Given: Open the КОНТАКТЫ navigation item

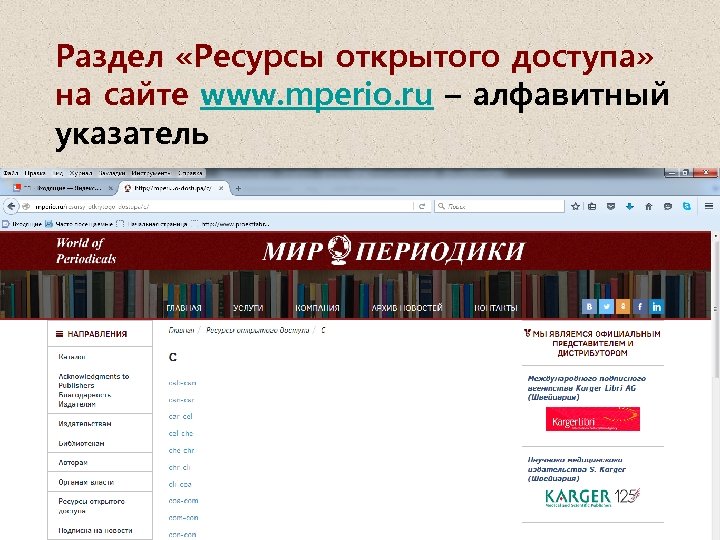Looking at the screenshot, I should 495,308.
